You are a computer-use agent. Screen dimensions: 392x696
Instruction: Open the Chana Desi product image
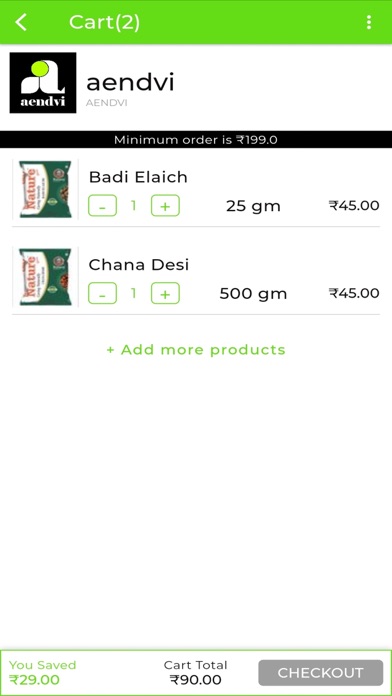click(x=45, y=277)
